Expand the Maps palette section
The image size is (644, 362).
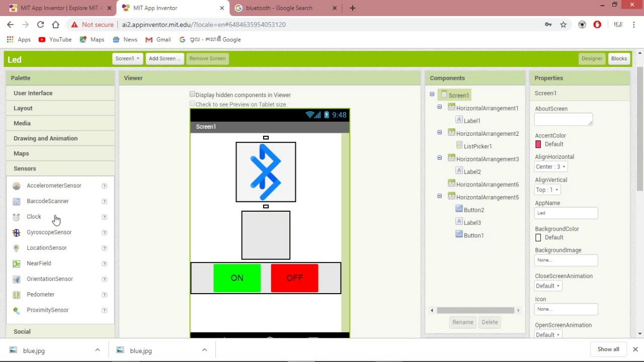pyautogui.click(x=60, y=153)
